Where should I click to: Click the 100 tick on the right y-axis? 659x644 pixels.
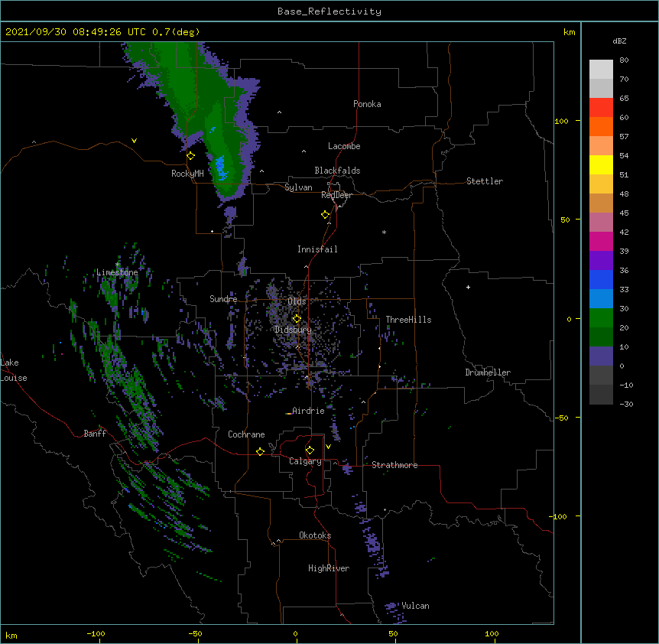click(x=561, y=121)
